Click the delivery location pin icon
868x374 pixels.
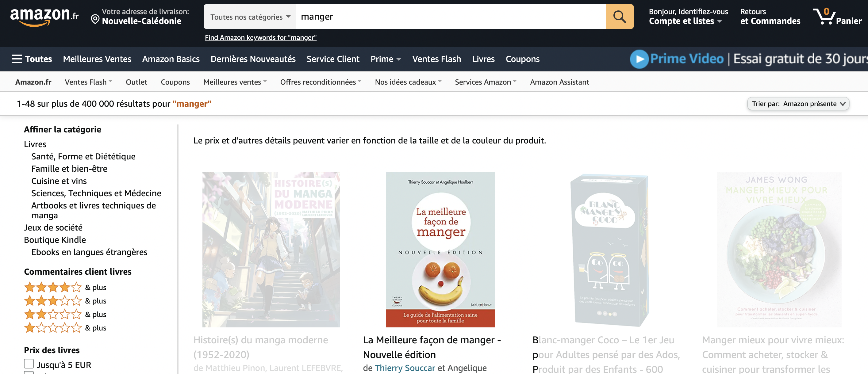coord(95,19)
